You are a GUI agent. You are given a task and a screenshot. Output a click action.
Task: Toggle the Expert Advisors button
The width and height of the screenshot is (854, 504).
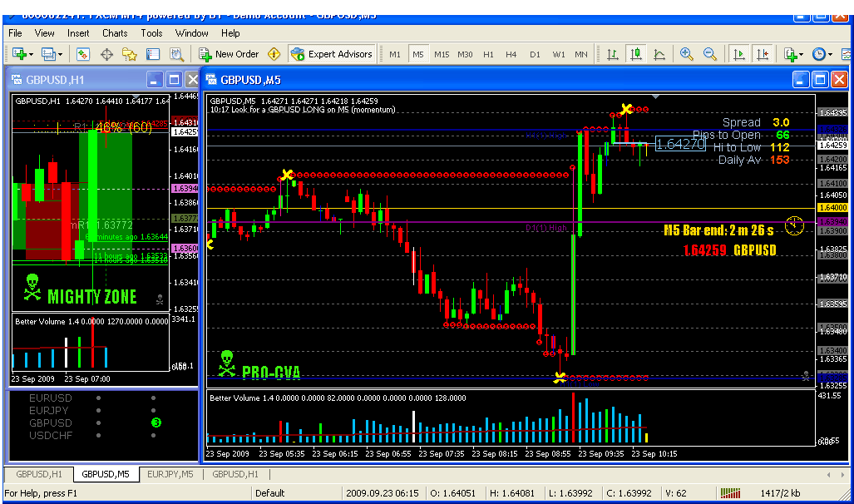(x=332, y=54)
